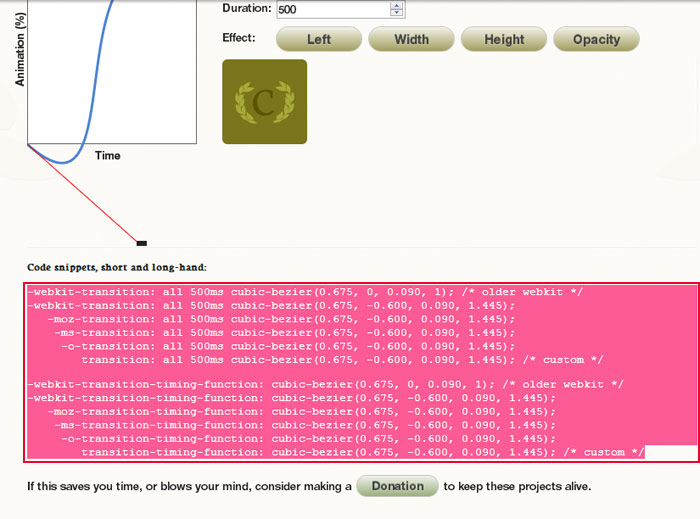
Task: Click 'Code snippets, short and long-hand:' heading
Action: (x=117, y=267)
